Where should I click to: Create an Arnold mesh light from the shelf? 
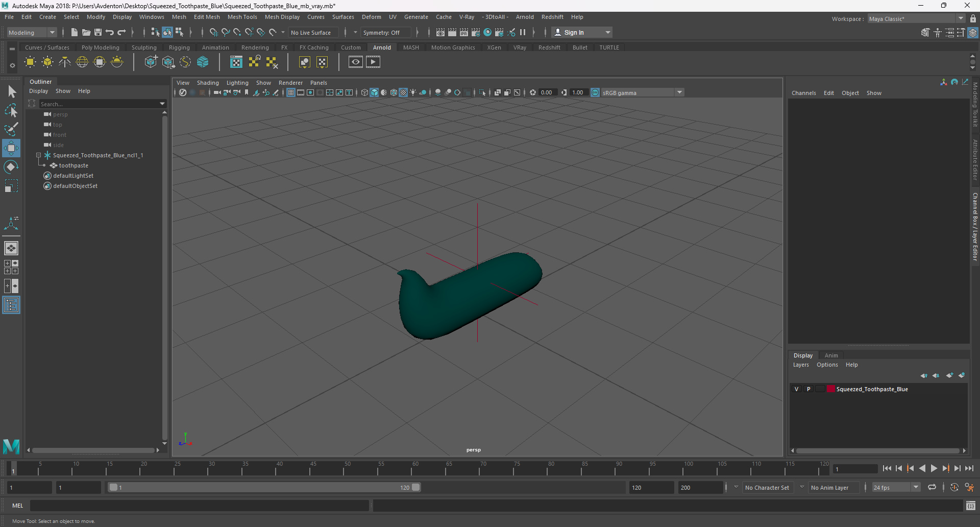click(47, 62)
